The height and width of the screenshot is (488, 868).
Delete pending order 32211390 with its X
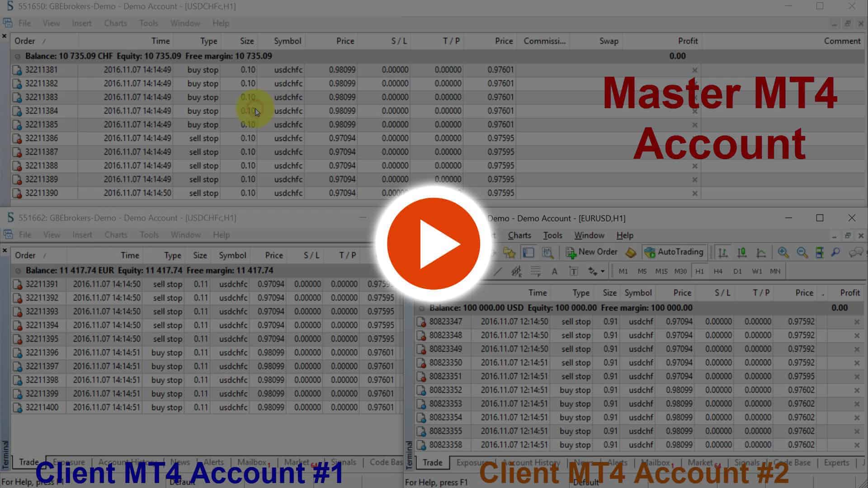(x=695, y=193)
